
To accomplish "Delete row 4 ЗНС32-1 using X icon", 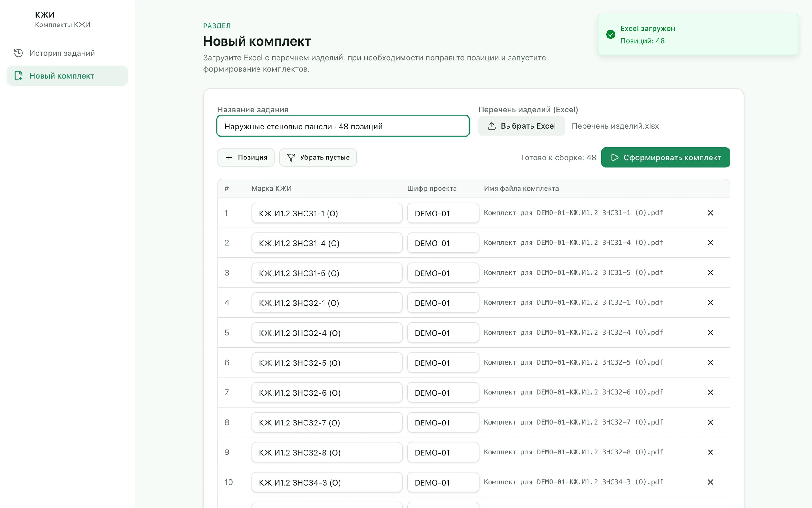I will pos(710,303).
